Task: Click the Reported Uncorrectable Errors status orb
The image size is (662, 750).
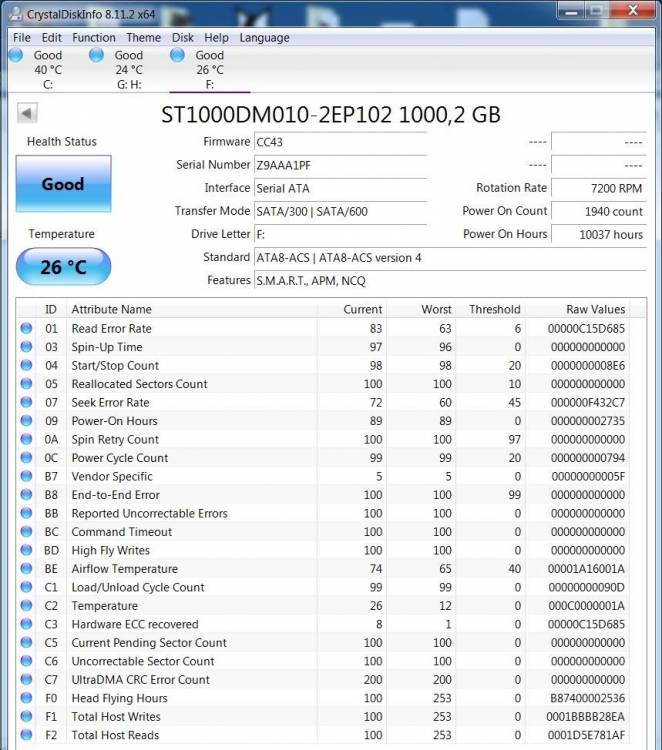Action: tap(26, 513)
